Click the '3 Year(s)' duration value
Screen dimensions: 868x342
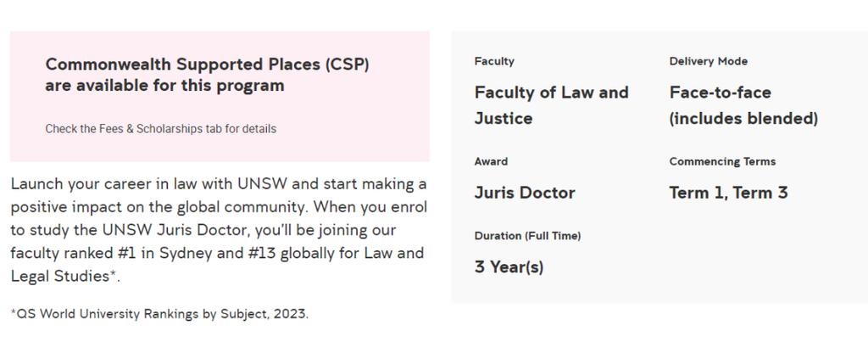[509, 267]
